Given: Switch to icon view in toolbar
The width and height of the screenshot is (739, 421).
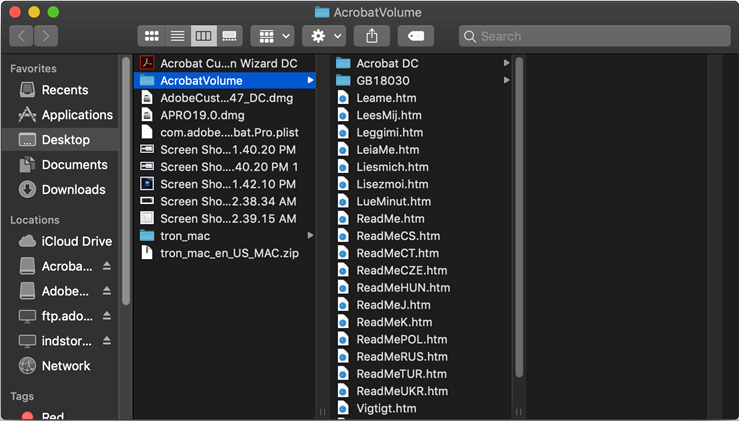Looking at the screenshot, I should [151, 36].
